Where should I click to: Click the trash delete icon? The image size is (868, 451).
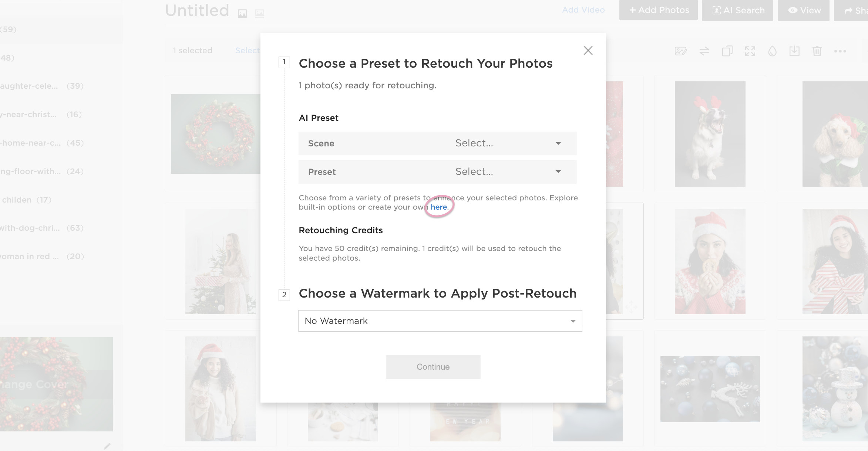click(x=817, y=51)
